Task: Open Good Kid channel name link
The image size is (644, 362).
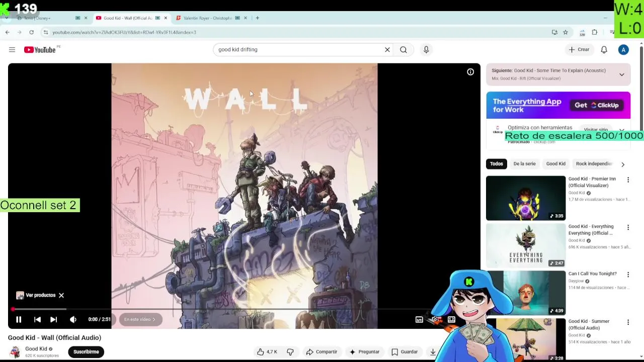Action: click(x=36, y=349)
